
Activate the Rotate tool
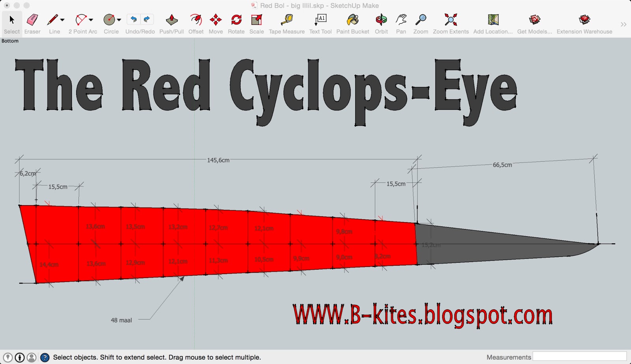[236, 20]
